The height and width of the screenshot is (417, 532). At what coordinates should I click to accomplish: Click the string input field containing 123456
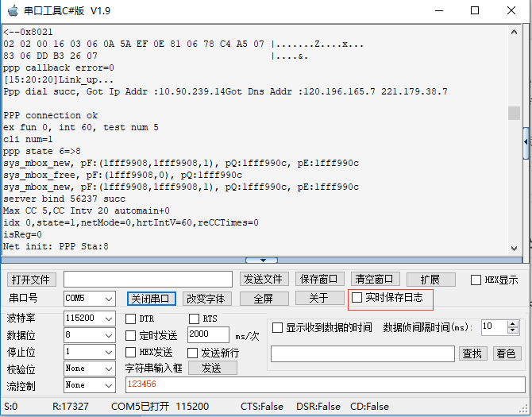[x=324, y=384]
